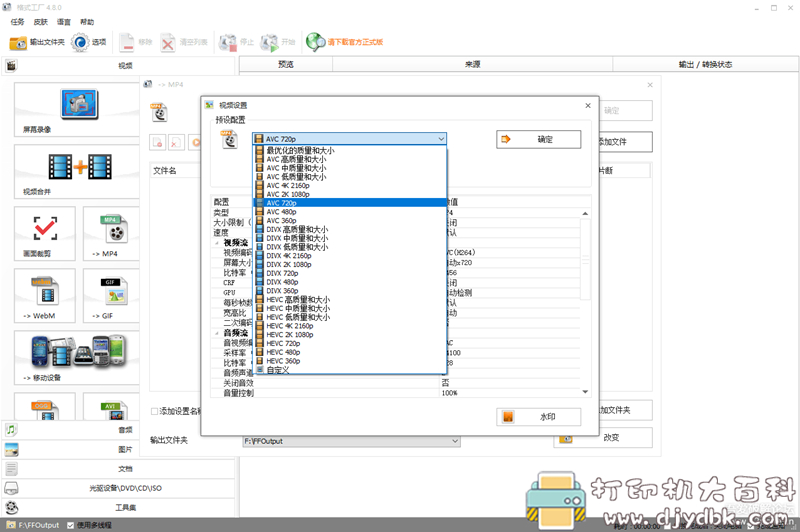Screen dimensions: 800x532
Task: Click the Picture section landscape icon
Action: pyautogui.click(x=11, y=449)
